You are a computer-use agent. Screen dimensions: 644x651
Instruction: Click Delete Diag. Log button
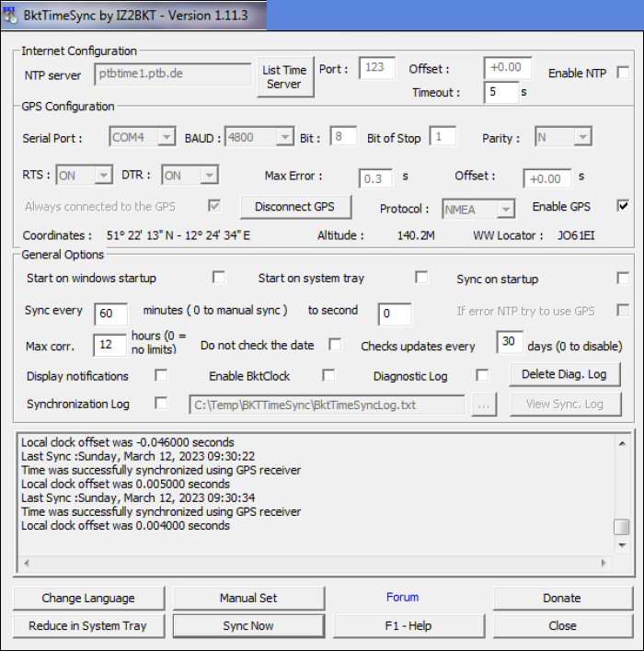click(x=565, y=374)
